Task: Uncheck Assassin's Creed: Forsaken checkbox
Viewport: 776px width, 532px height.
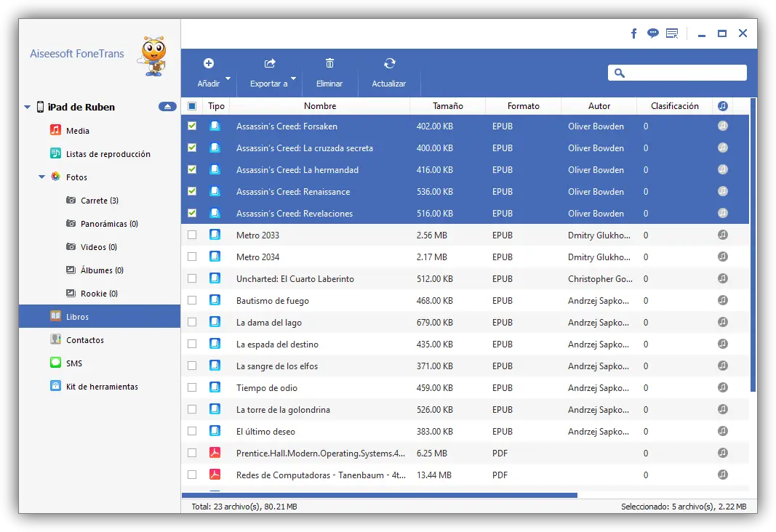Action: point(192,126)
